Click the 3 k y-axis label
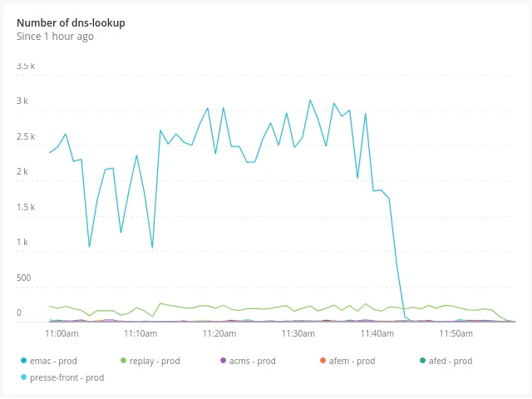The width and height of the screenshot is (532, 399). pos(22,101)
